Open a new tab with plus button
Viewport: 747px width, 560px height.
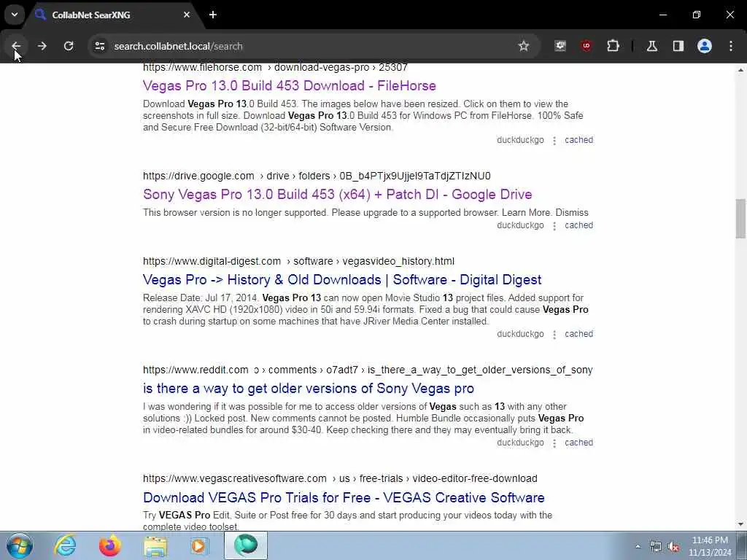click(x=213, y=15)
